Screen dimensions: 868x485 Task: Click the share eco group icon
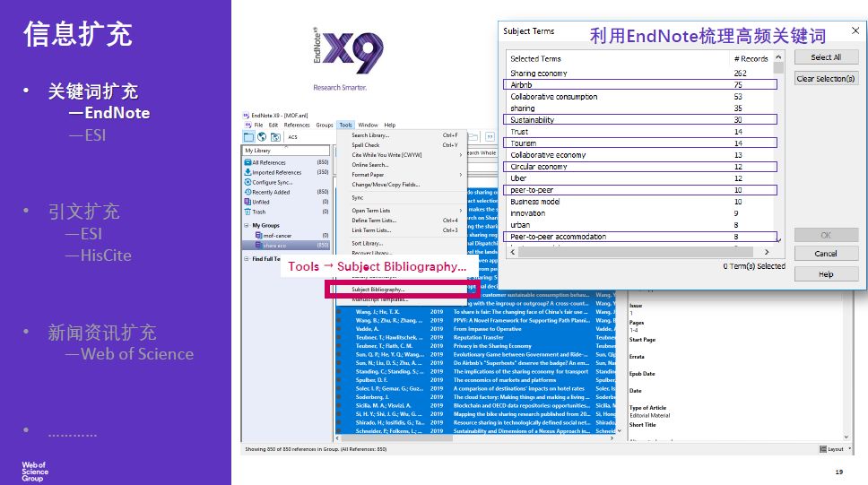[x=258, y=246]
